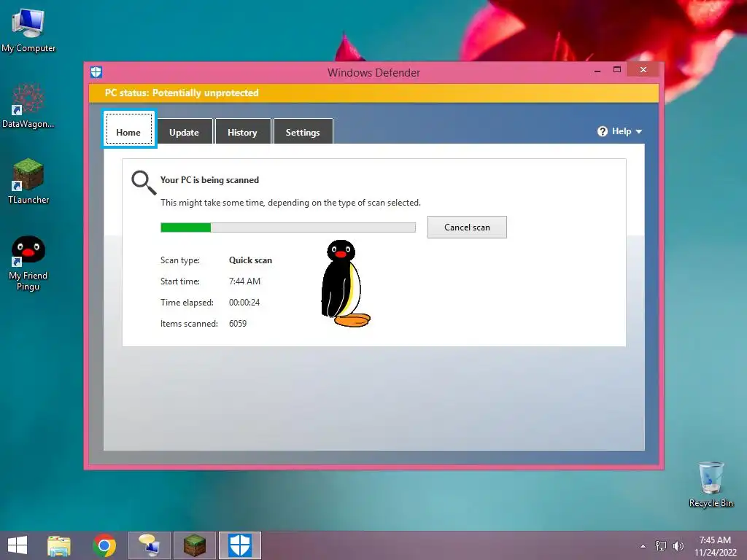Open the DataWagon desktop shortcut

28,106
